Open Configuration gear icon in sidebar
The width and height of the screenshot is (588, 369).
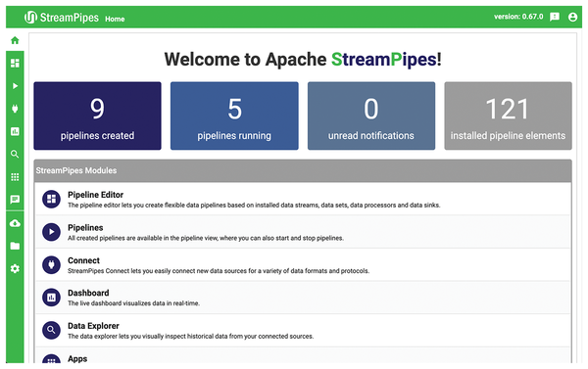click(15, 268)
